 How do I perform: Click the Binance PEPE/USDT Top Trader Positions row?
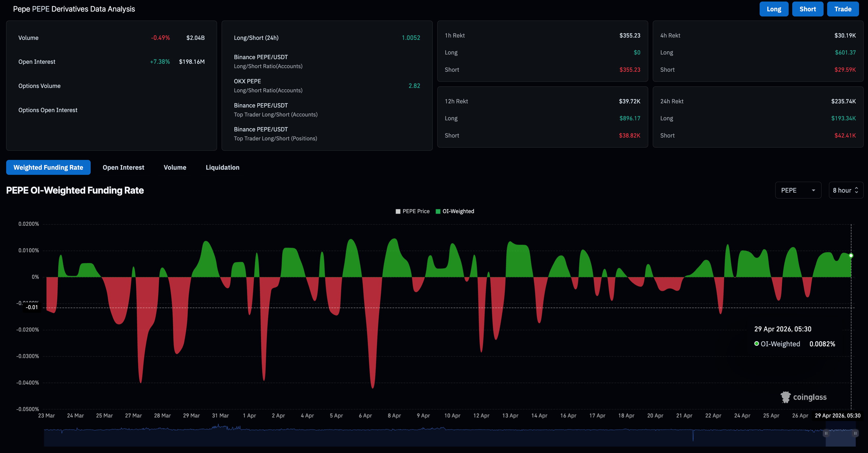(x=326, y=134)
